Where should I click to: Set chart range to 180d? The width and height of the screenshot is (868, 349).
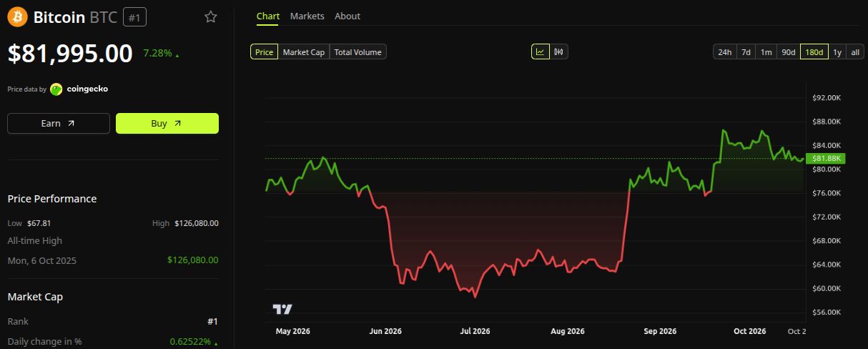pyautogui.click(x=814, y=51)
